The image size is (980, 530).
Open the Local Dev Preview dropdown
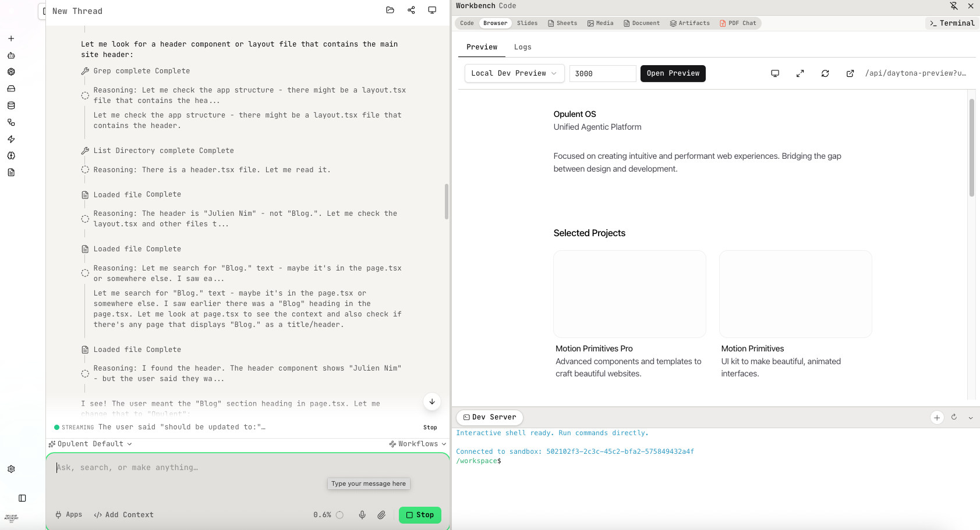[x=514, y=73]
